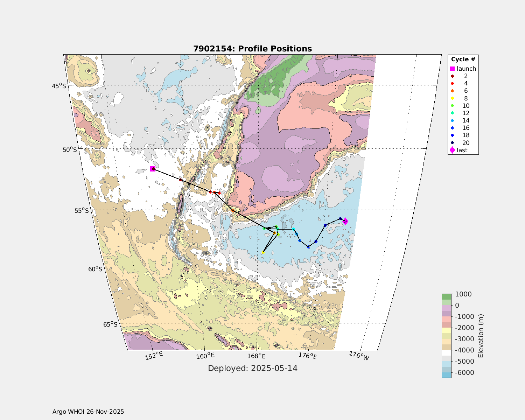Click the plot title '7902154: Profile Positions'
Image resolution: width=525 pixels, height=420 pixels.
pyautogui.click(x=252, y=49)
